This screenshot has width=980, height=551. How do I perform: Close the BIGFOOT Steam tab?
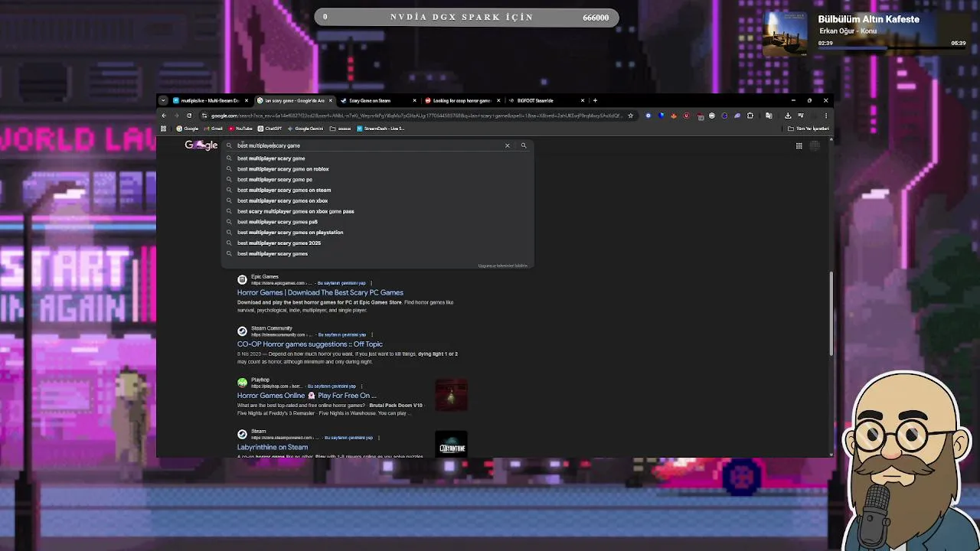(x=582, y=100)
